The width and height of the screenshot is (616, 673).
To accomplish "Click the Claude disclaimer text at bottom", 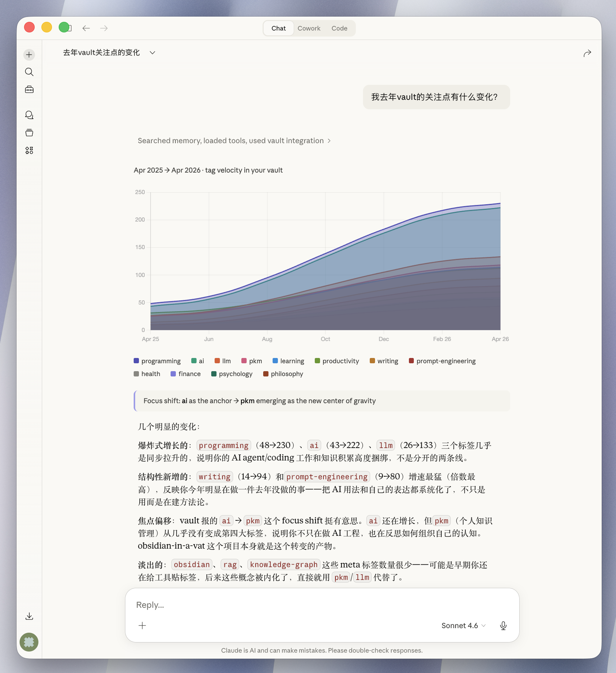I will (x=322, y=651).
